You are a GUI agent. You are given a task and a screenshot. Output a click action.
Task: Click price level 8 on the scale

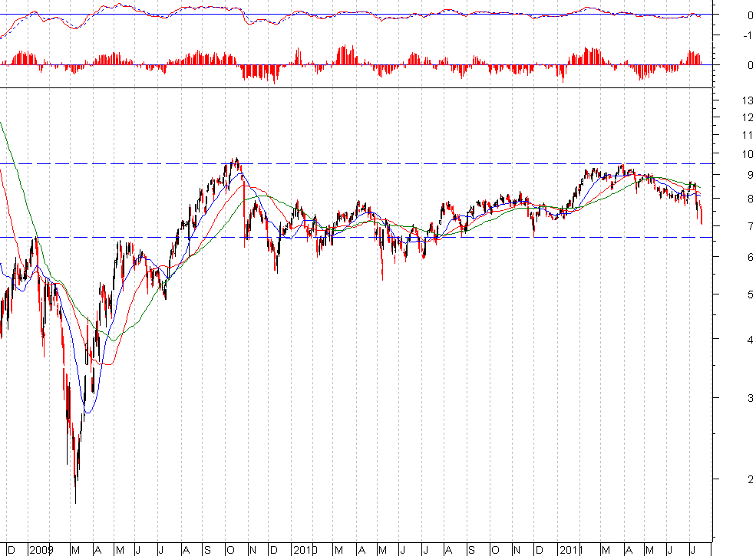[x=750, y=199]
